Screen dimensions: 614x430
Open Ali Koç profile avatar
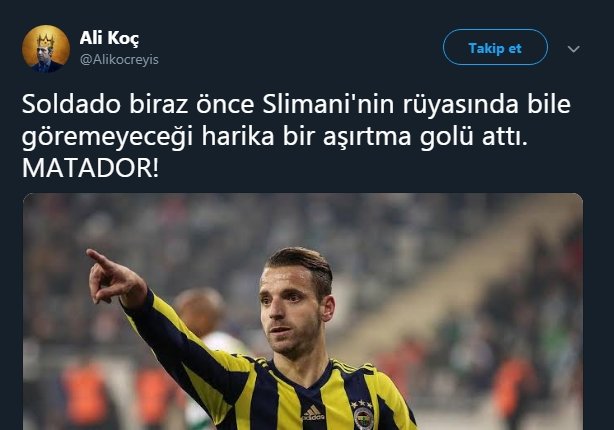46,49
